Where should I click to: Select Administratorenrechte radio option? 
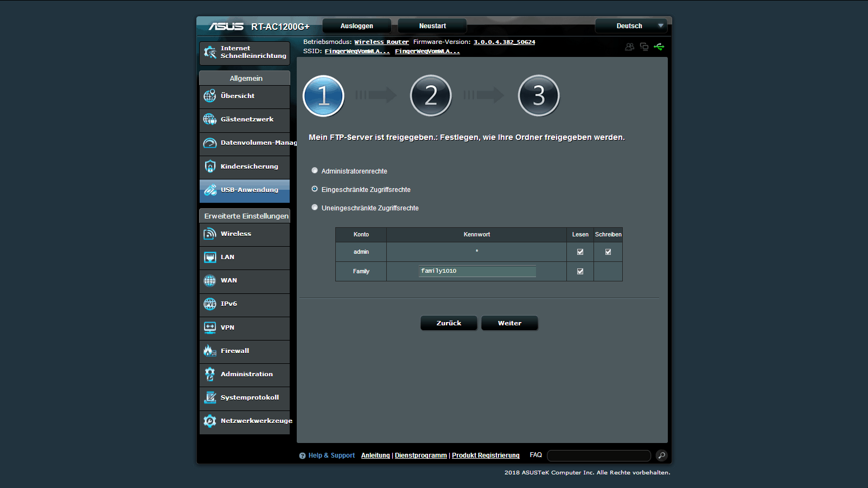315,171
